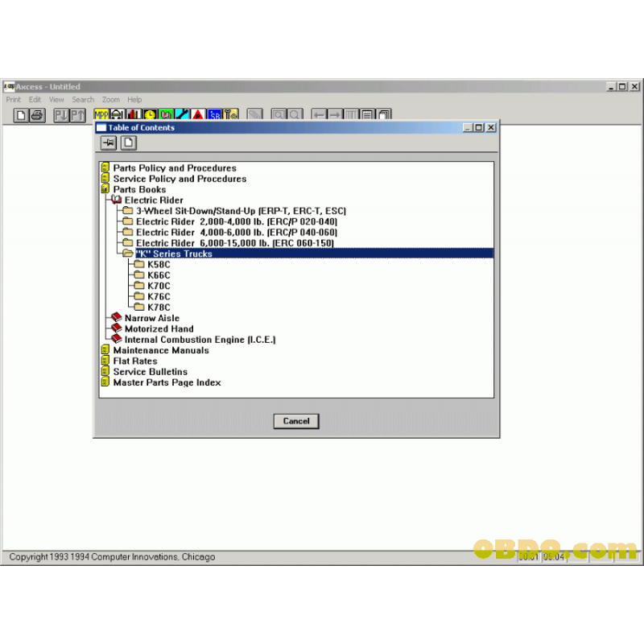Expand the Motorized Hand red book icon

click(x=117, y=328)
